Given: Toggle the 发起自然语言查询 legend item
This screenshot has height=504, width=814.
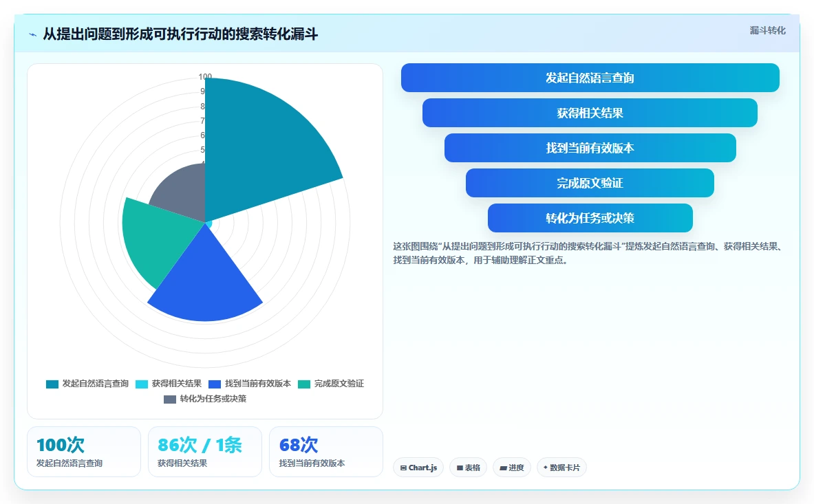Looking at the screenshot, I should pyautogui.click(x=87, y=384).
